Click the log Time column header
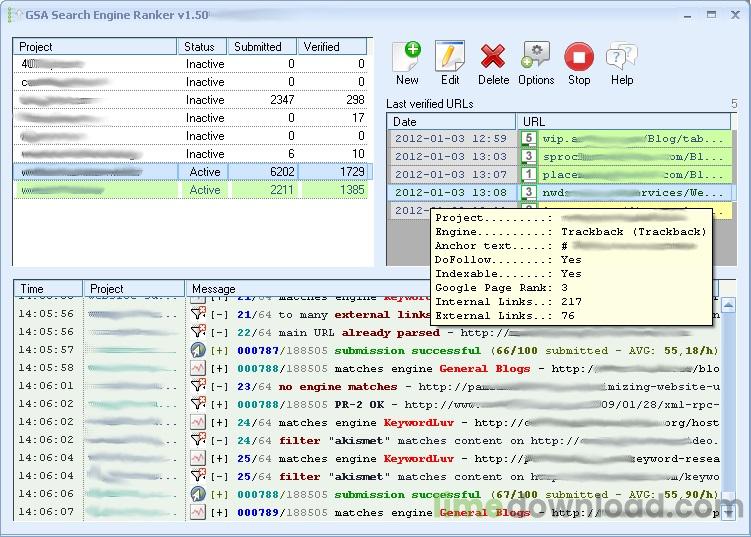Image resolution: width=751 pixels, height=537 pixels. pyautogui.click(x=48, y=288)
